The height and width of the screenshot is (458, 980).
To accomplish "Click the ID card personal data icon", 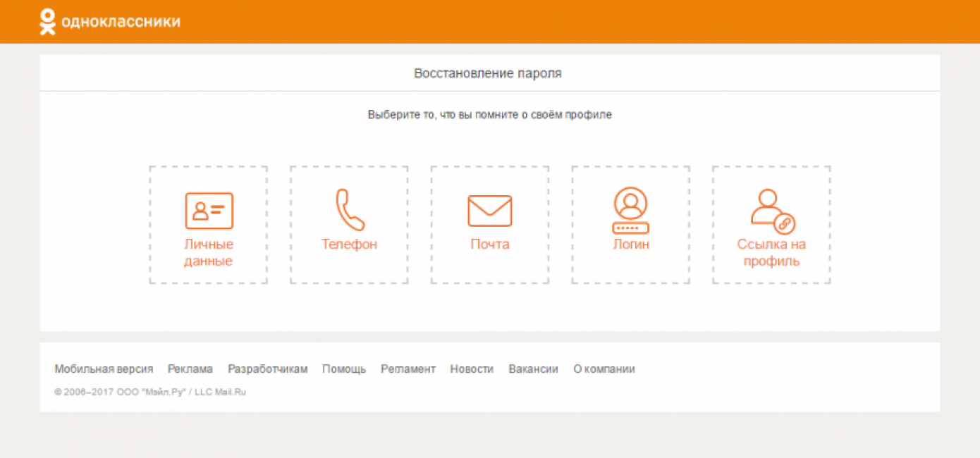I will click(x=209, y=210).
